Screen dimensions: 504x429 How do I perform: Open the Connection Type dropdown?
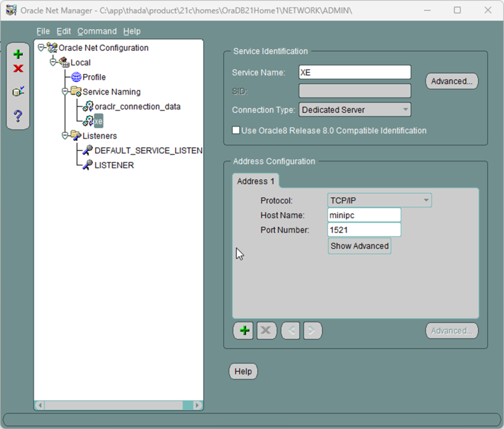point(355,110)
